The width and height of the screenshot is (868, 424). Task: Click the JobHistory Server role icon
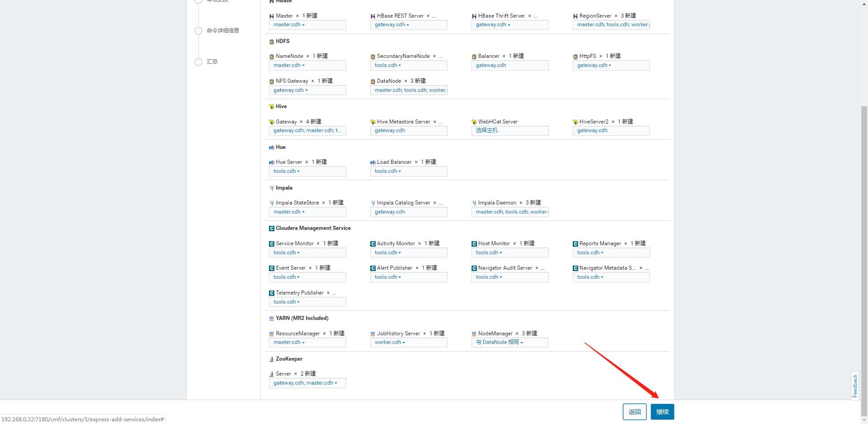373,334
